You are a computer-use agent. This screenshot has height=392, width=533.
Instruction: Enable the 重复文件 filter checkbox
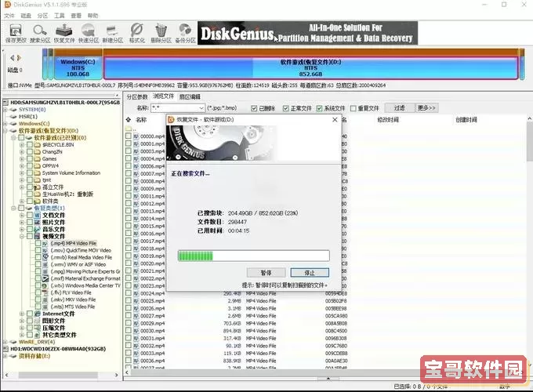point(354,108)
